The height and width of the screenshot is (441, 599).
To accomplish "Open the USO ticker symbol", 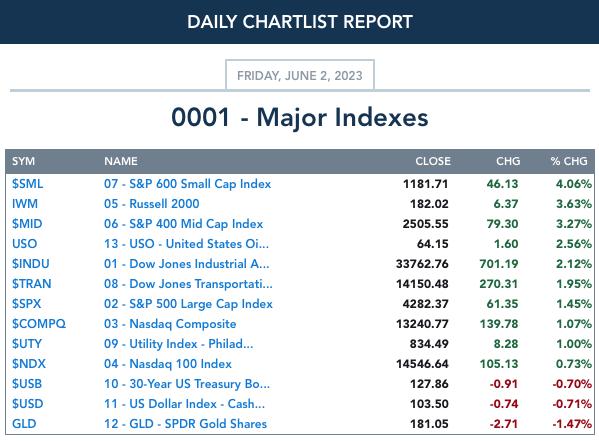I will 24,244.
